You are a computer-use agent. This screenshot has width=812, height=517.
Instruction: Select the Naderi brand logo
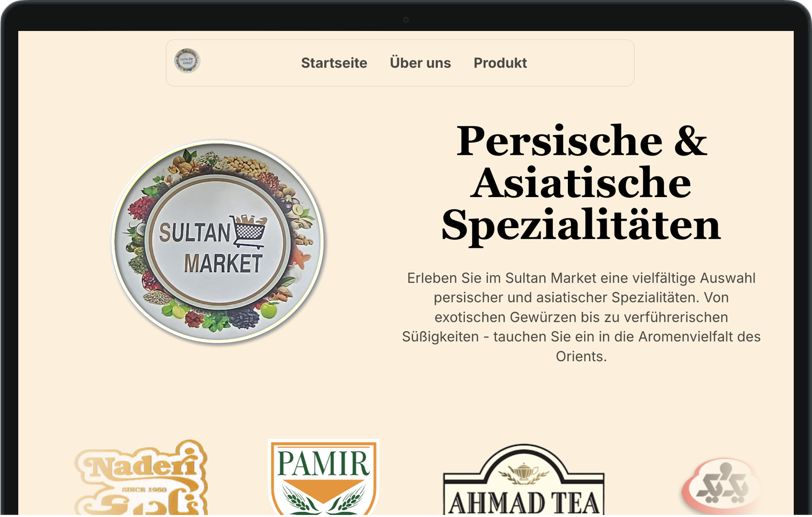141,477
